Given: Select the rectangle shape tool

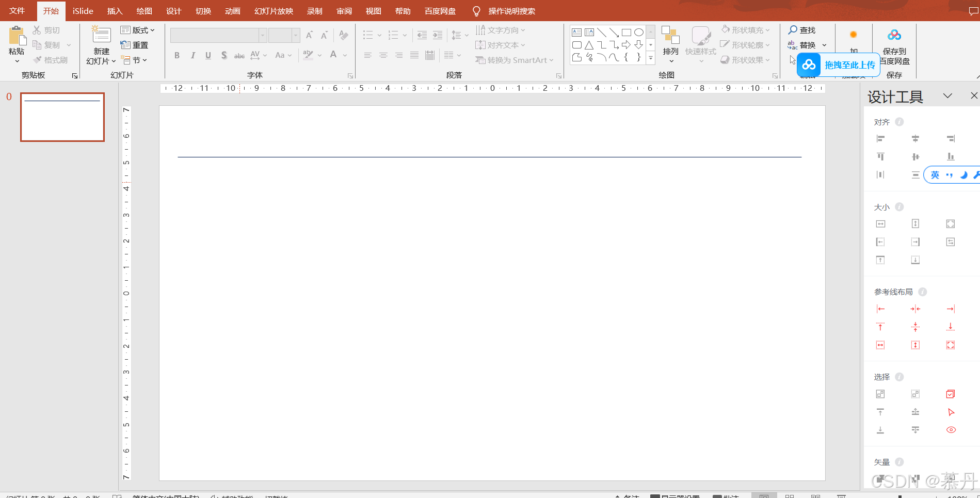Looking at the screenshot, I should coord(626,32).
